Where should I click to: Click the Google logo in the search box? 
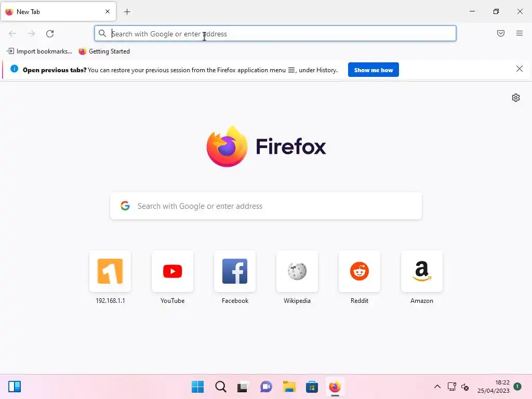tap(125, 206)
